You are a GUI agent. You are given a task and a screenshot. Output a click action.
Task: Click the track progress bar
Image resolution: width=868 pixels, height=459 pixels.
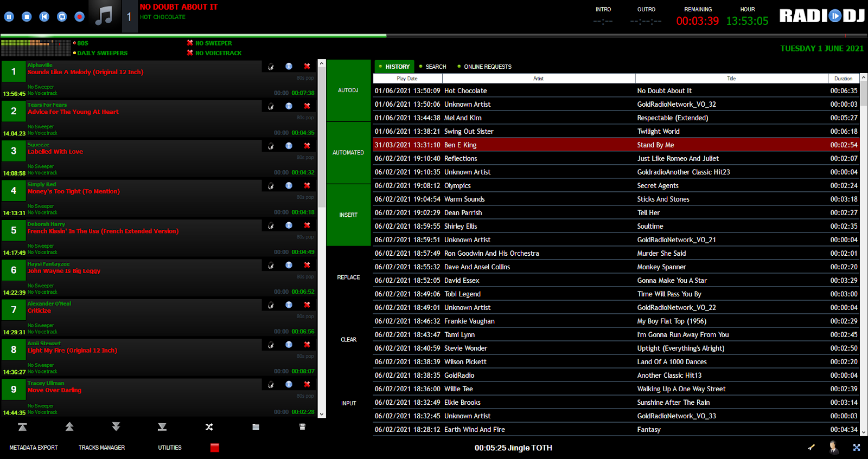pyautogui.click(x=434, y=36)
